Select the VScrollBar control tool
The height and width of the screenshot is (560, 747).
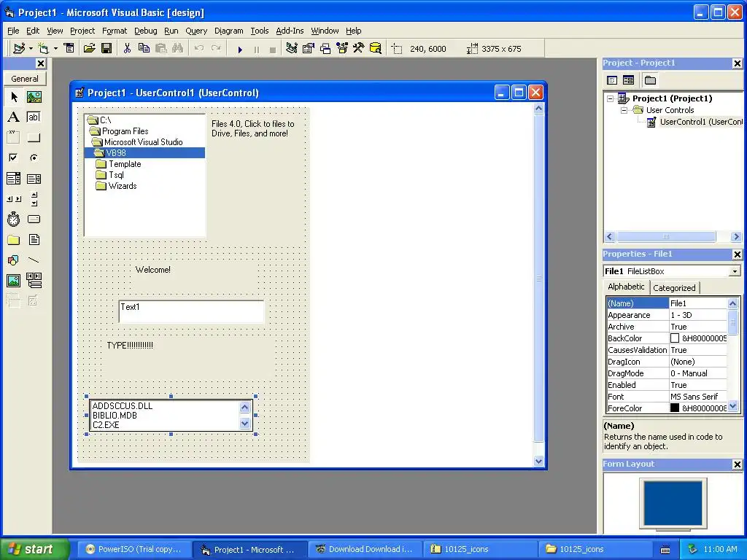tap(34, 199)
